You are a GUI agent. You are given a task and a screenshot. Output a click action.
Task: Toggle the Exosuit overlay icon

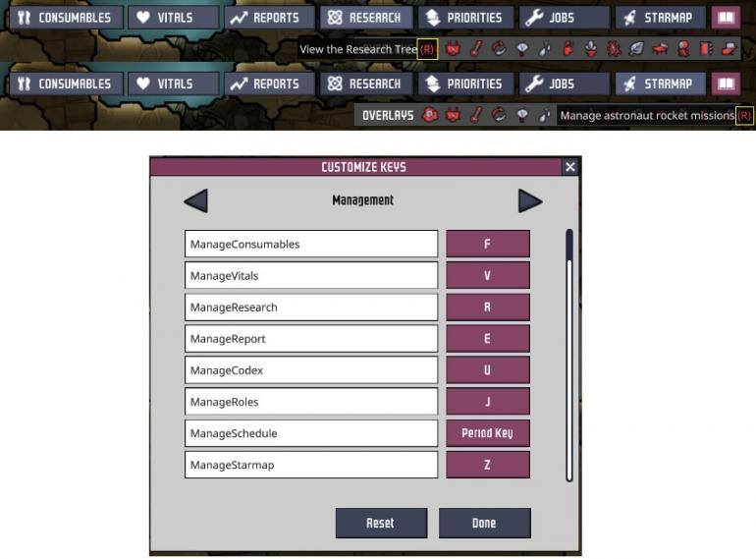[x=683, y=49]
